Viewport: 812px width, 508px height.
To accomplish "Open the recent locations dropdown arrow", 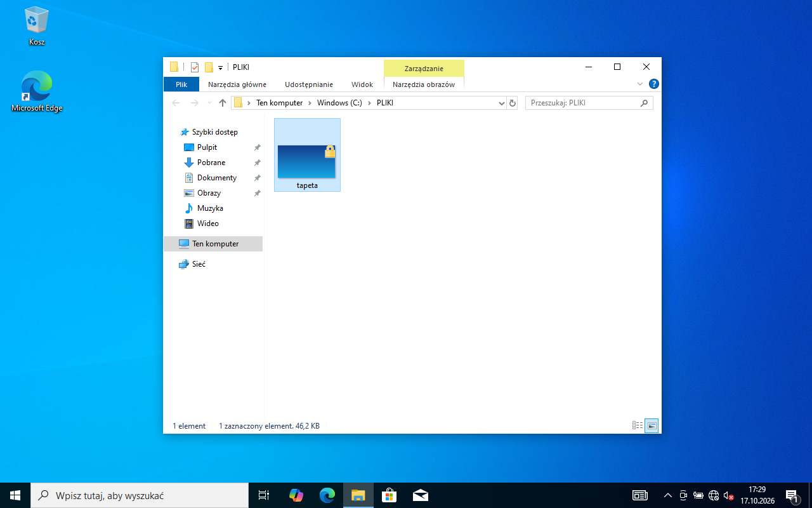I will [209, 103].
